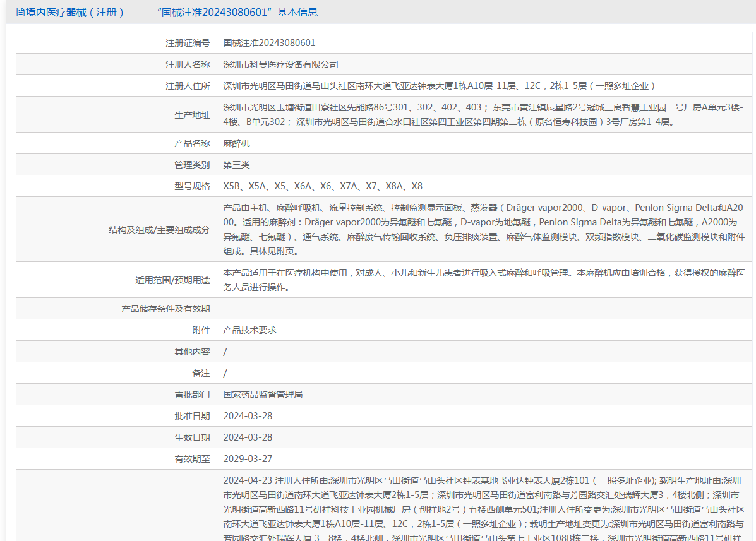
Task: Click the label 产品名称
Action: click(193, 143)
